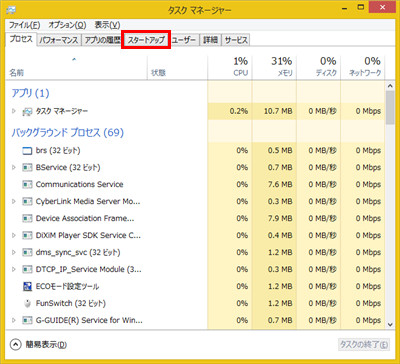Click the scroll down arrow of process list

click(x=390, y=324)
